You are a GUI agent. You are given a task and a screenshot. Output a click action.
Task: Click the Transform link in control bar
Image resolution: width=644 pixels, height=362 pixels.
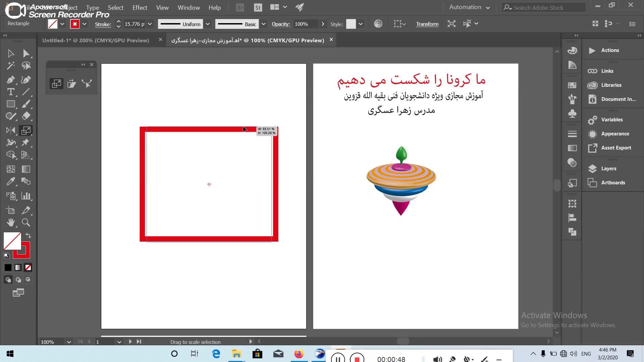click(427, 24)
